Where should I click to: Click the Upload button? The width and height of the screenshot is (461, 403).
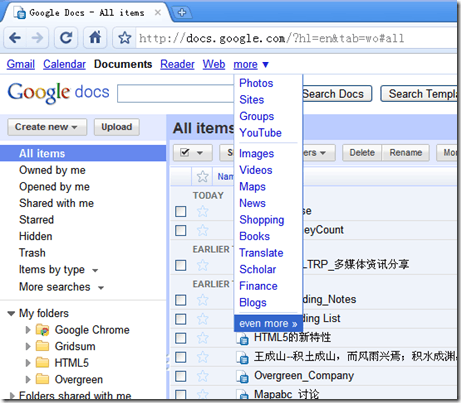pyautogui.click(x=117, y=127)
